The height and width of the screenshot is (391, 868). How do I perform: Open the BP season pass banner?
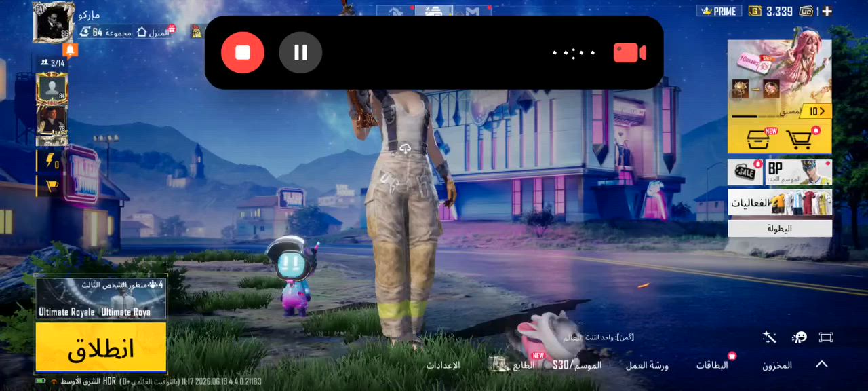(799, 172)
